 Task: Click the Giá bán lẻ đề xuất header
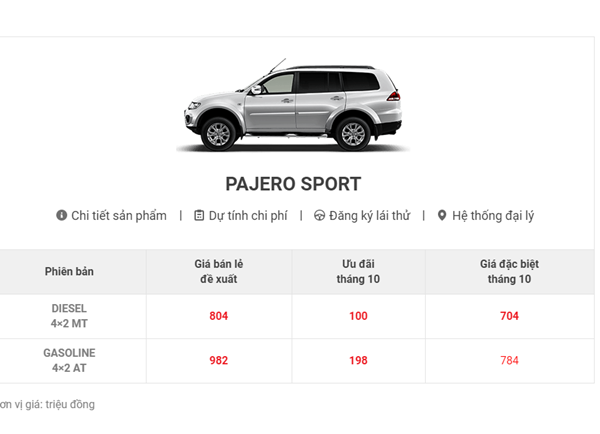(219, 272)
